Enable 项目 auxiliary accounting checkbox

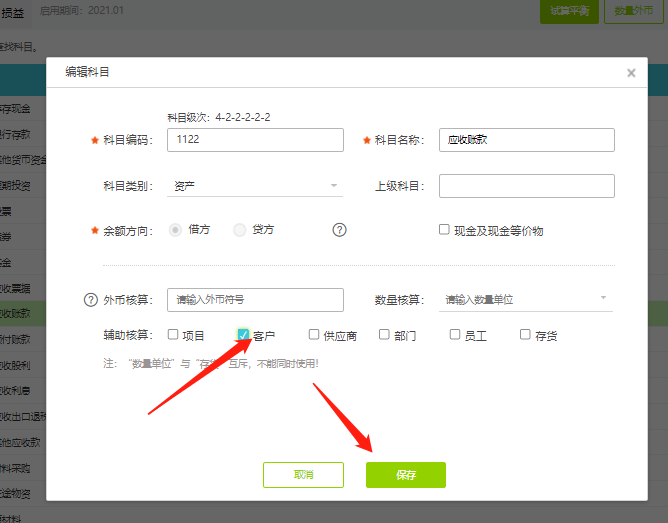[173, 334]
